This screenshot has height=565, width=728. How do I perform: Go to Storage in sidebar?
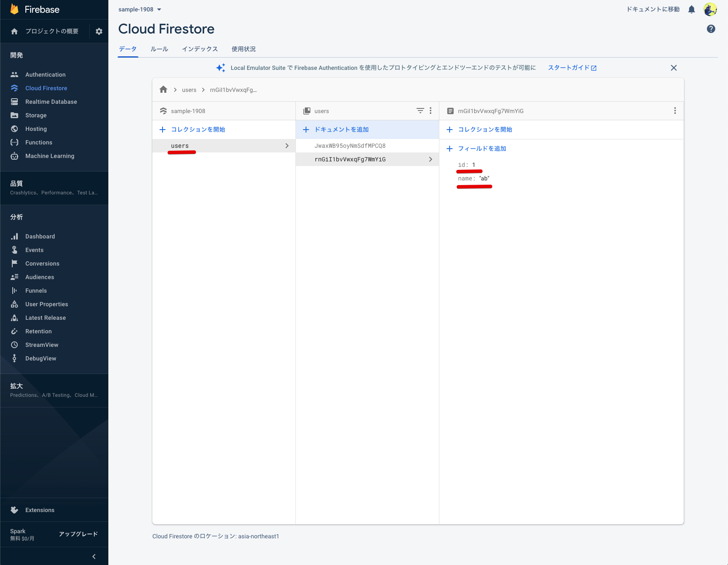pos(36,115)
